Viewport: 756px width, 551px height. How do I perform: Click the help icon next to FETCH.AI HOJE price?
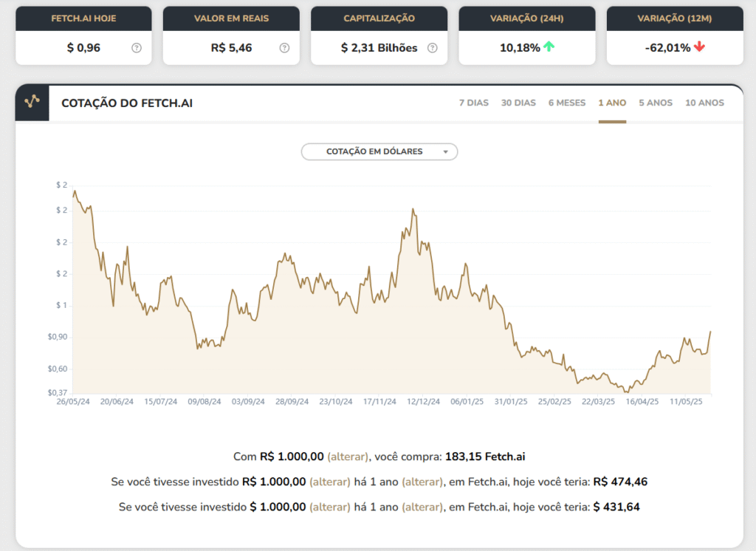(x=135, y=47)
